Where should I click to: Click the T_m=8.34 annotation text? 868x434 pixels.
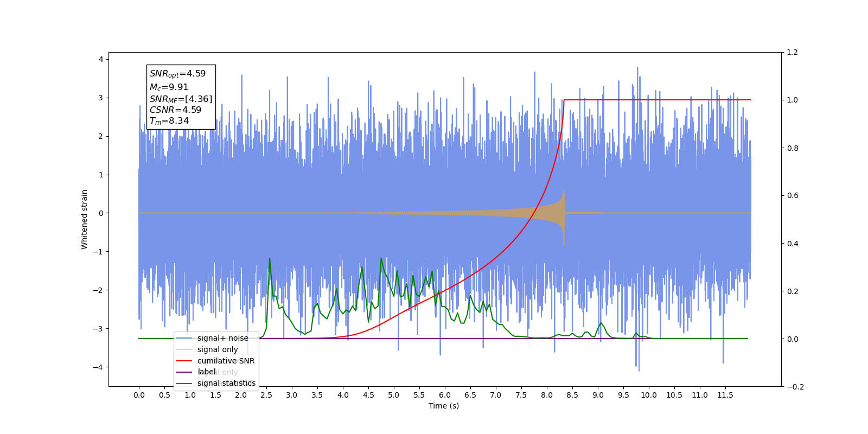[169, 121]
